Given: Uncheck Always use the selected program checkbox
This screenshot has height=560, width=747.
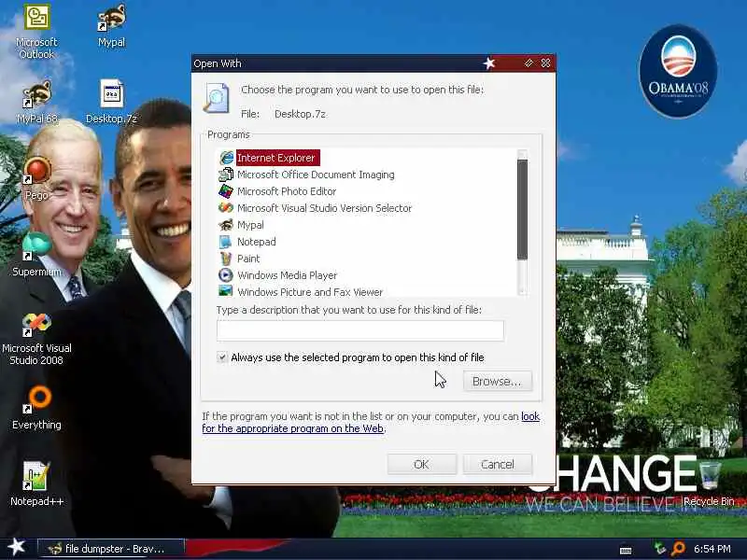Looking at the screenshot, I should click(x=222, y=357).
